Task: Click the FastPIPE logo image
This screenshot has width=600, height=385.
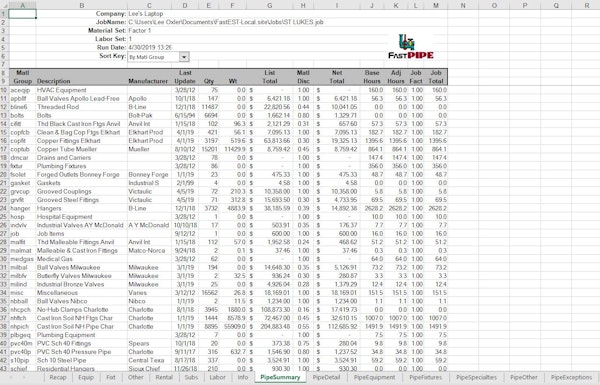Action: point(411,47)
